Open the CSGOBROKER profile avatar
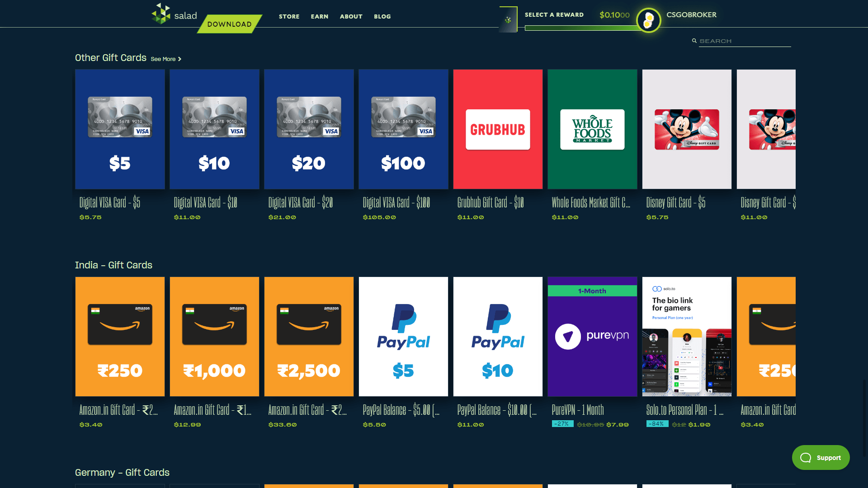 (648, 20)
